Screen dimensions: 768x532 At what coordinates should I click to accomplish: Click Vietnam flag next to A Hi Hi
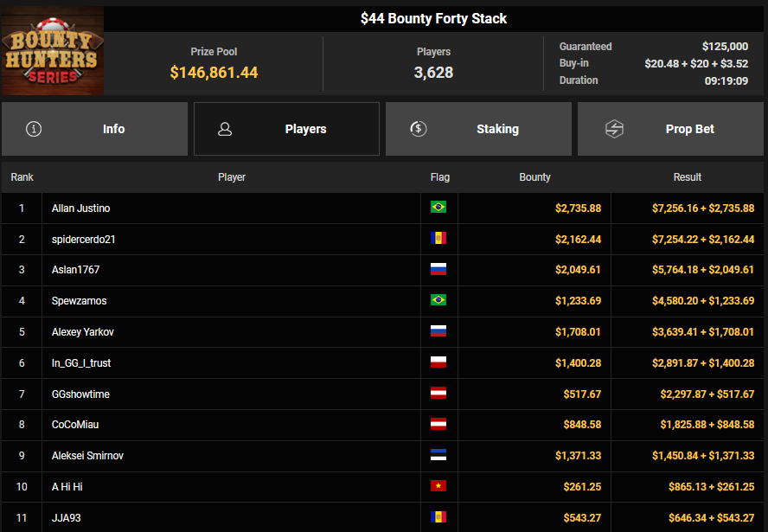point(438,487)
